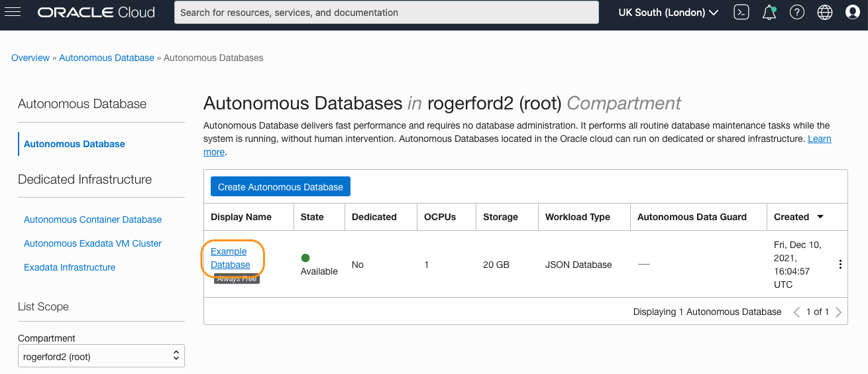
Task: Click the Autonomous Database breadcrumb link
Action: click(107, 58)
